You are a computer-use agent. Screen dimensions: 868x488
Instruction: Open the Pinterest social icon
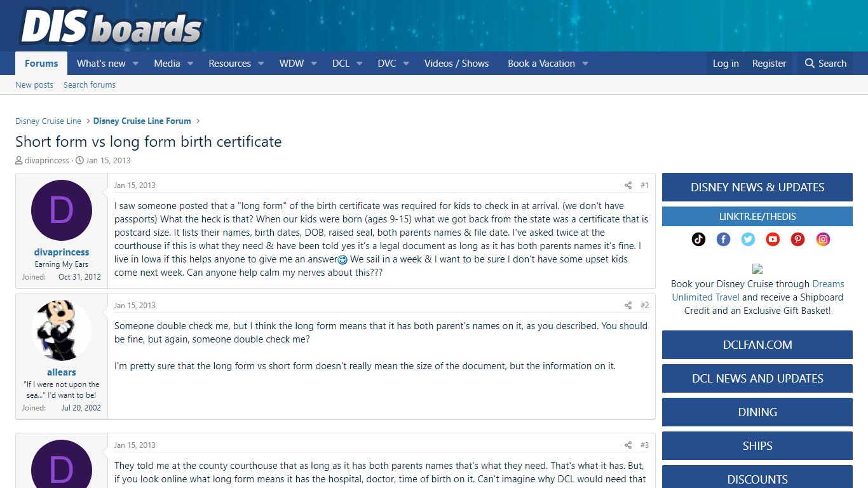[798, 240]
